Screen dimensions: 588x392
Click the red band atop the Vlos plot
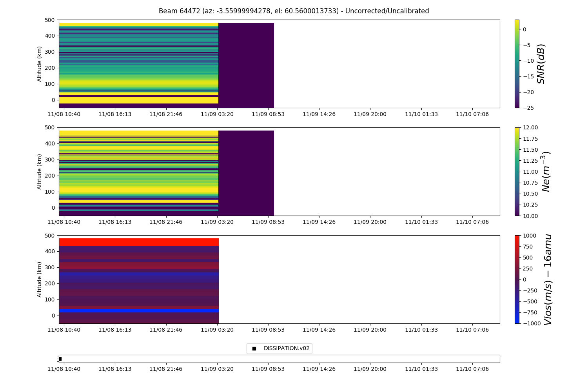(138, 242)
